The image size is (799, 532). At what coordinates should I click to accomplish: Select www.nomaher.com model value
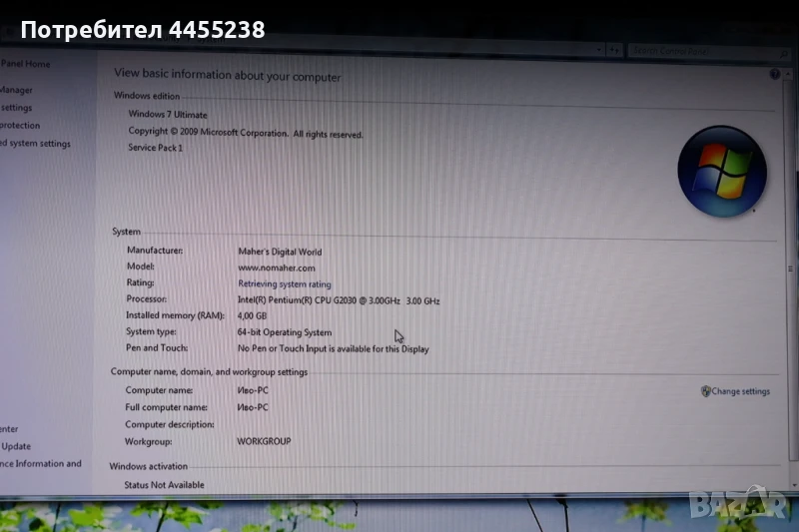(277, 267)
